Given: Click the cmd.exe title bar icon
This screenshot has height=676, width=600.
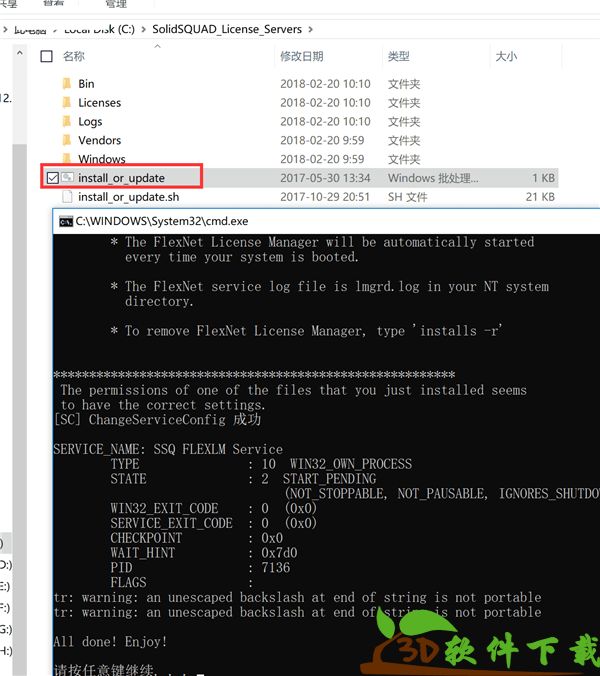Looking at the screenshot, I should point(66,222).
